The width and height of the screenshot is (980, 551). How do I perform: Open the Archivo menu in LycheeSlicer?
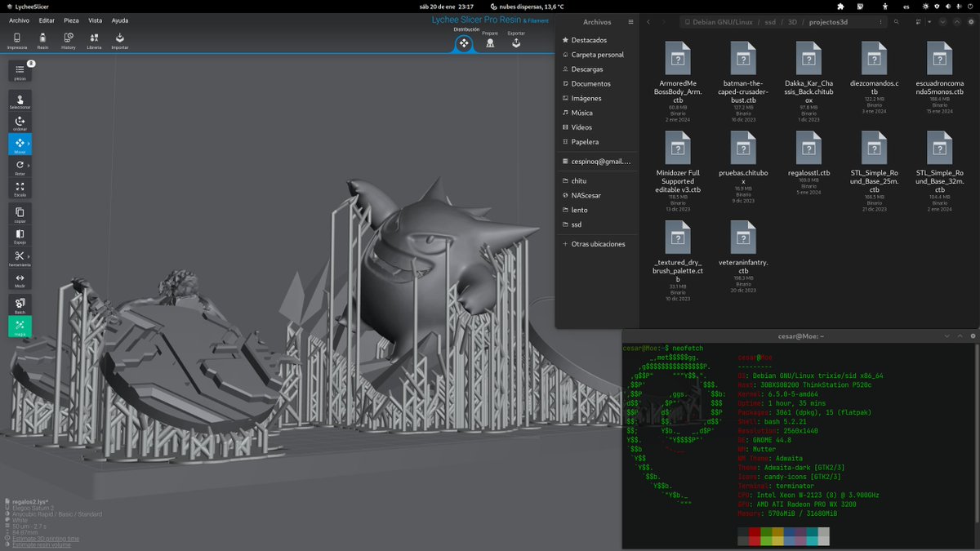[19, 20]
